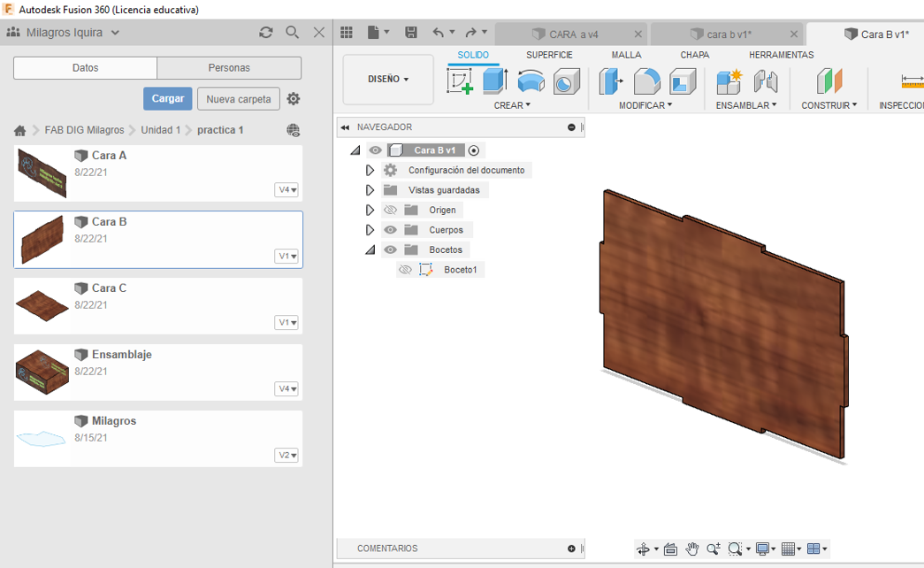Switch to the SUPERFICIE ribbon tab
This screenshot has height=568, width=924.
click(x=549, y=55)
